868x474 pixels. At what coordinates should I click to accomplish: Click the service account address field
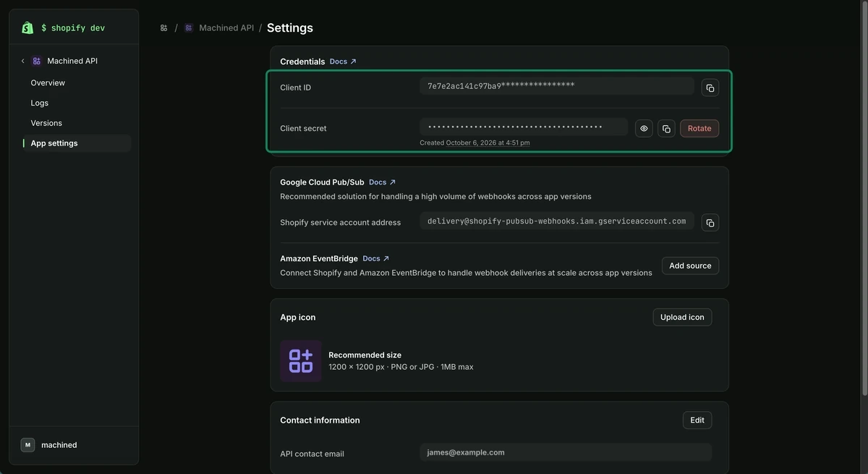click(x=557, y=221)
